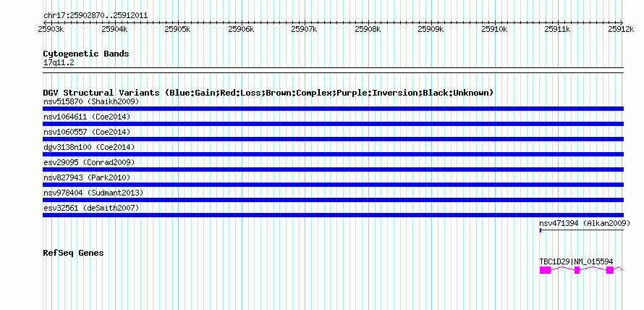Open the nsv1064611 (Coe2014) variant label
Screen dimensions: 644x310
(87, 117)
